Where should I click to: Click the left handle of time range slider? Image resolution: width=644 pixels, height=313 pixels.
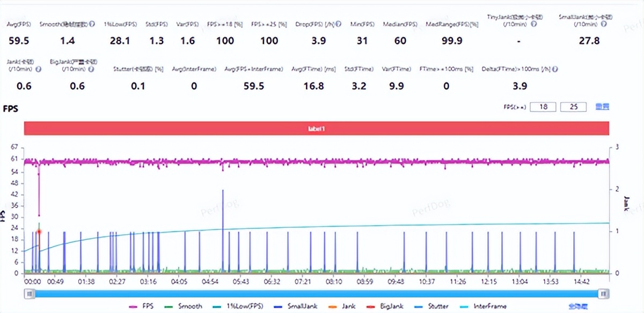tap(31, 293)
